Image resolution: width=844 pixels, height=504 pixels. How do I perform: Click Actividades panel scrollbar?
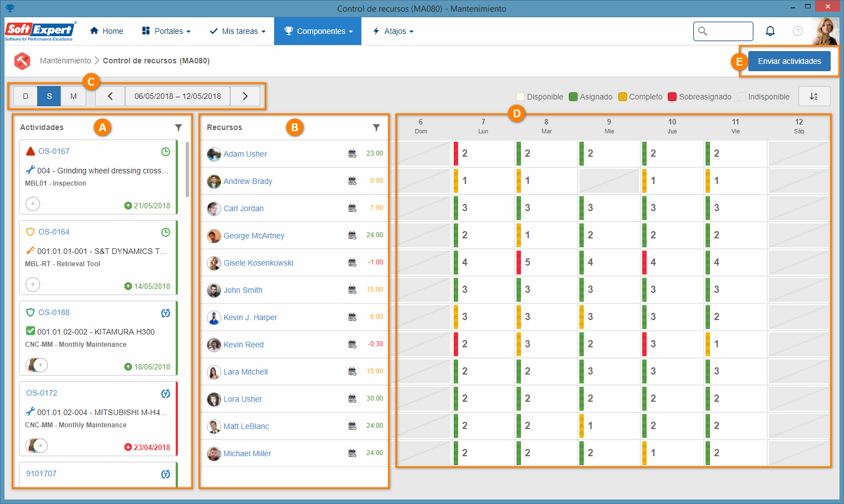(x=187, y=169)
